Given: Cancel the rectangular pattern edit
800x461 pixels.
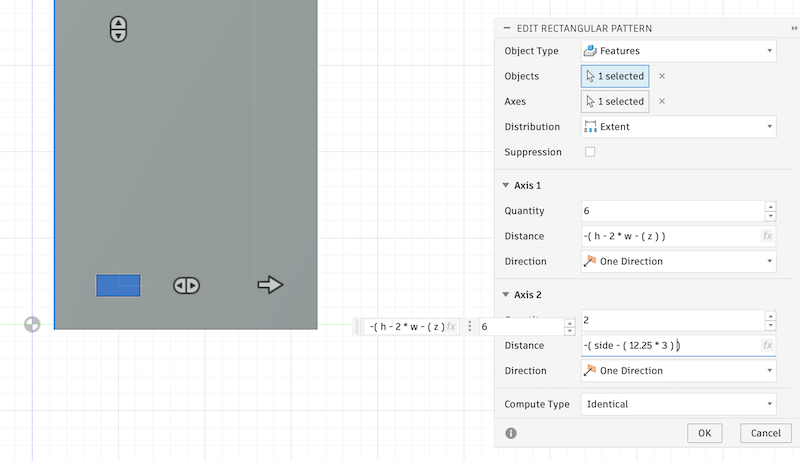Looking at the screenshot, I should (x=765, y=433).
